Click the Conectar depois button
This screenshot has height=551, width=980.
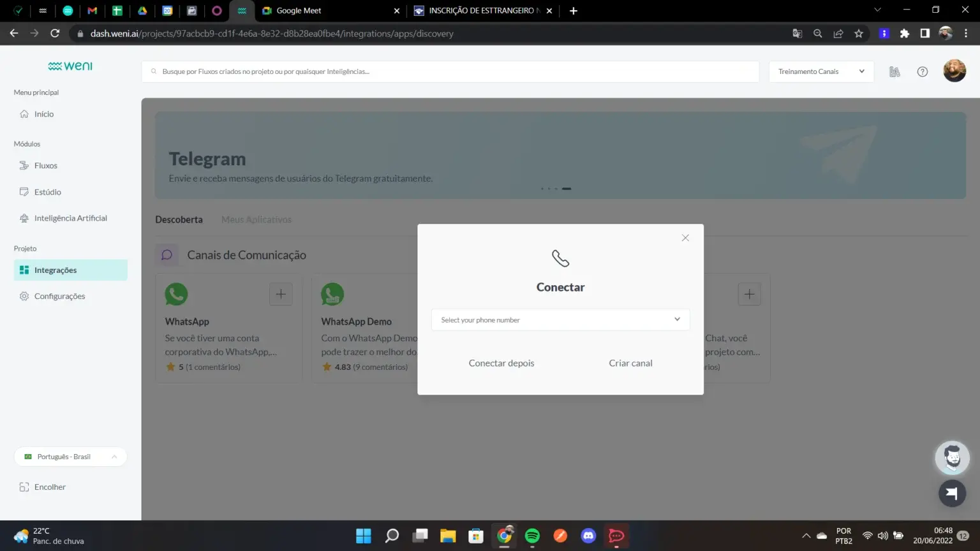point(501,363)
